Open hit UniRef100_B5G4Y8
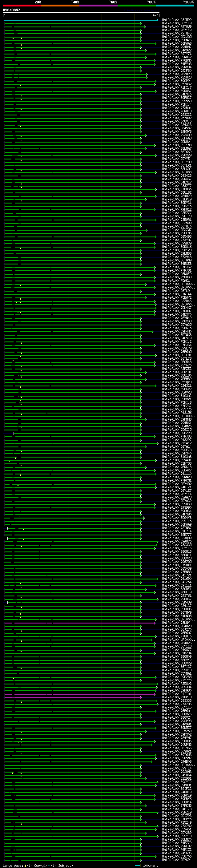The height and width of the screenshot is (868, 197). [x=177, y=518]
